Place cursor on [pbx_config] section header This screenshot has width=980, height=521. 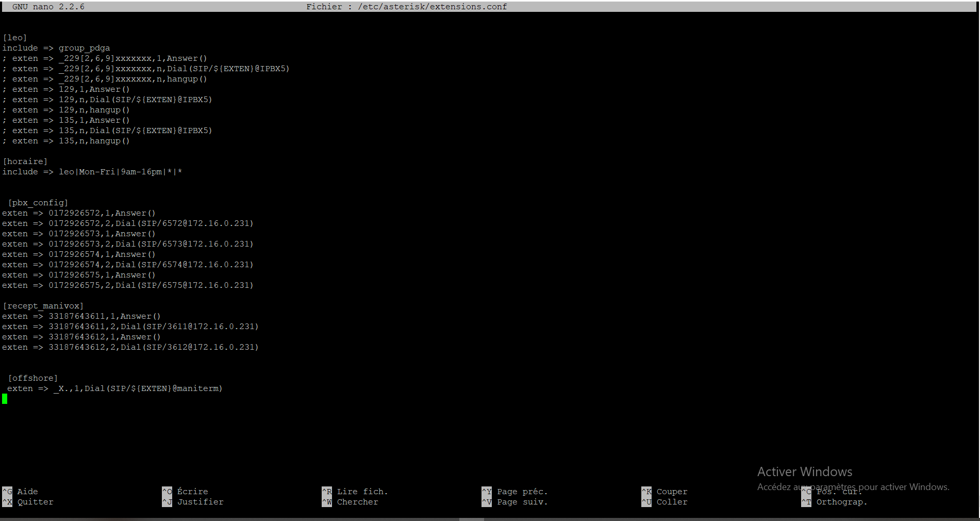click(x=38, y=203)
